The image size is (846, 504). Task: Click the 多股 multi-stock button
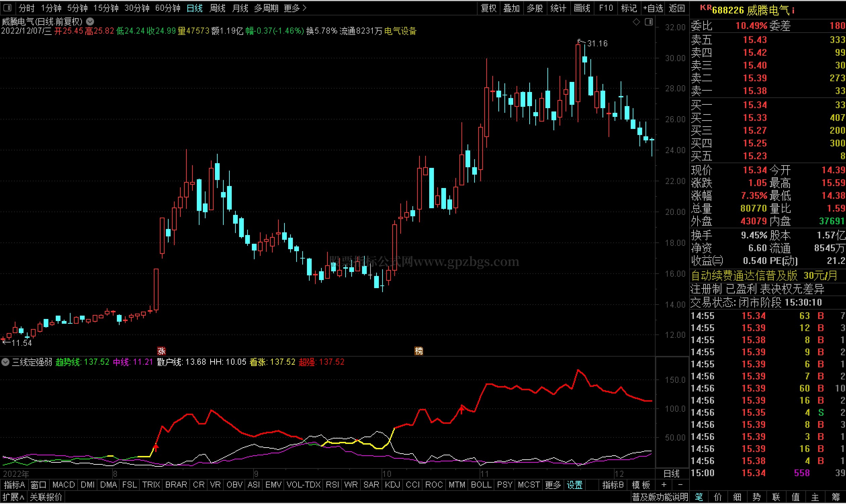535,8
